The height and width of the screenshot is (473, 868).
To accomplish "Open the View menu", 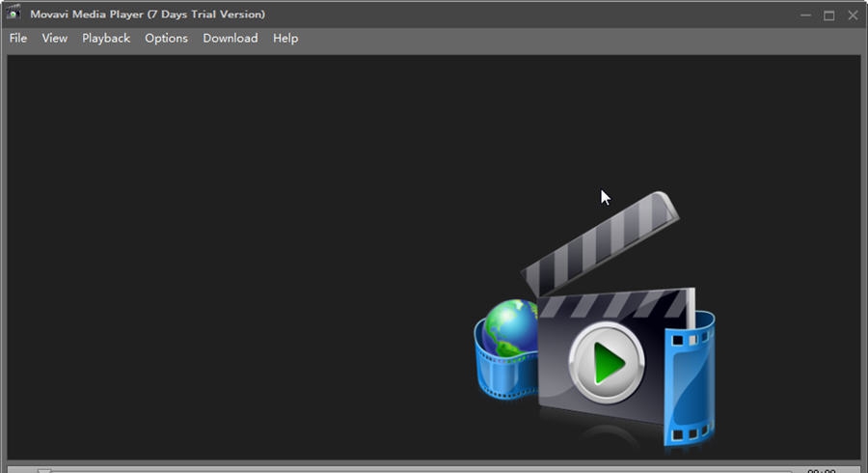I will 55,39.
